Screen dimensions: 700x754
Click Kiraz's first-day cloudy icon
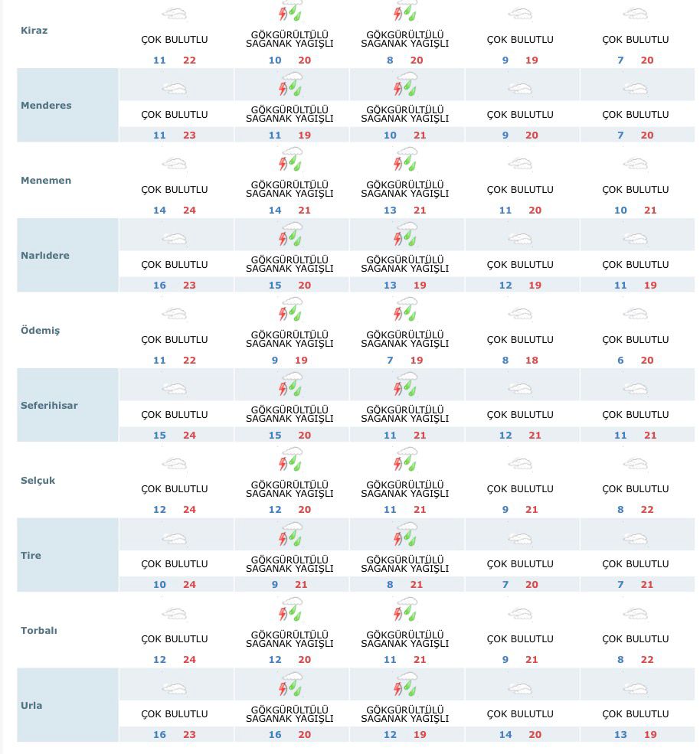coord(175,14)
